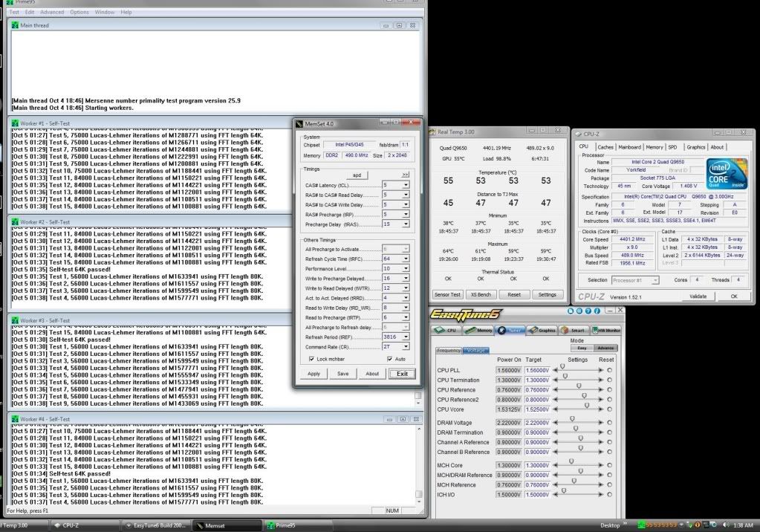
Task: Switch to the Caches tab in CPU-Z
Action: (x=605, y=147)
